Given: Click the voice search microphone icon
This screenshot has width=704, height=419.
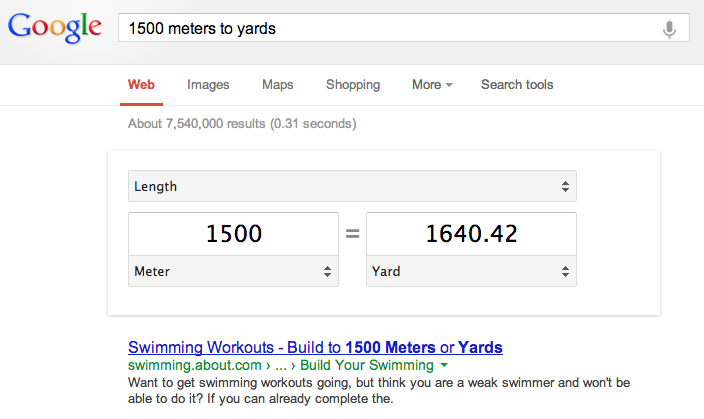Looking at the screenshot, I should tap(669, 30).
